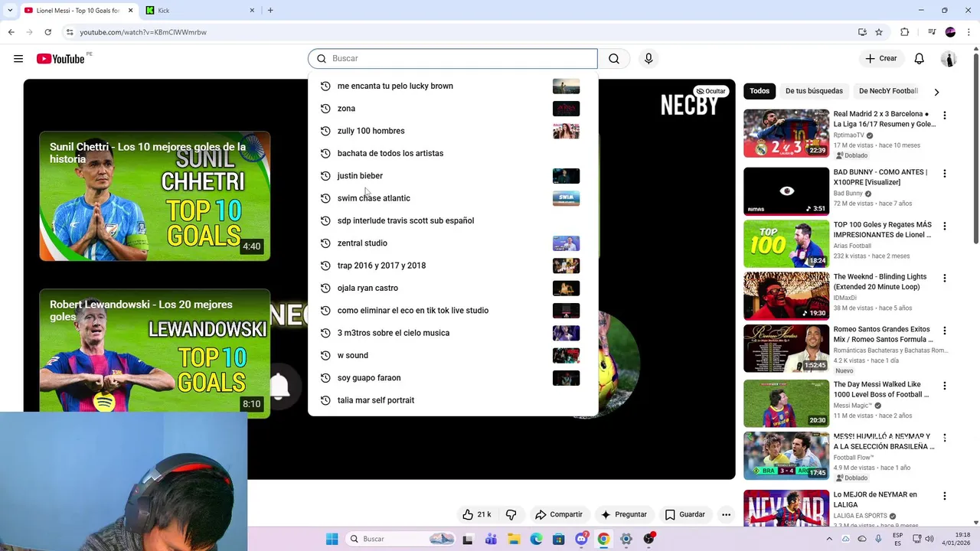The image size is (980, 551).
Task: Open File Explorer from taskbar
Action: click(513, 539)
